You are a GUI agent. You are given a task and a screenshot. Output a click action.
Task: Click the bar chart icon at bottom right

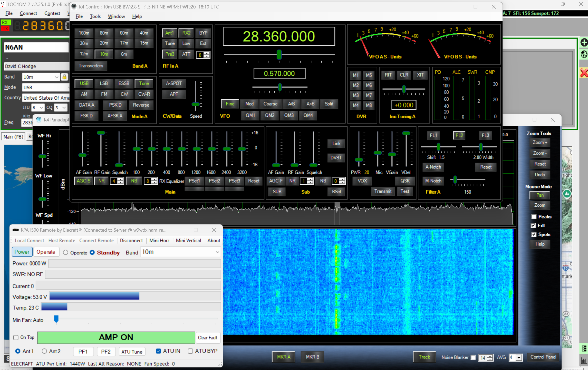tap(584, 361)
